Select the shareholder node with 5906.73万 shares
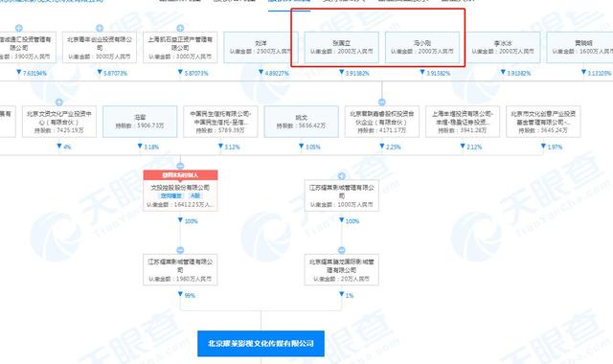Viewport: 613px width, 364px height. (140, 122)
